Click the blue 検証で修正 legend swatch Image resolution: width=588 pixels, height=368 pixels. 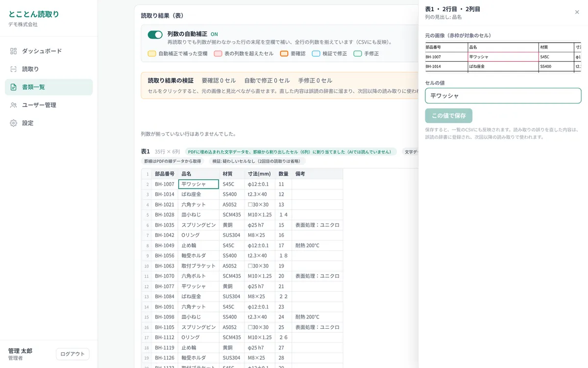[316, 53]
